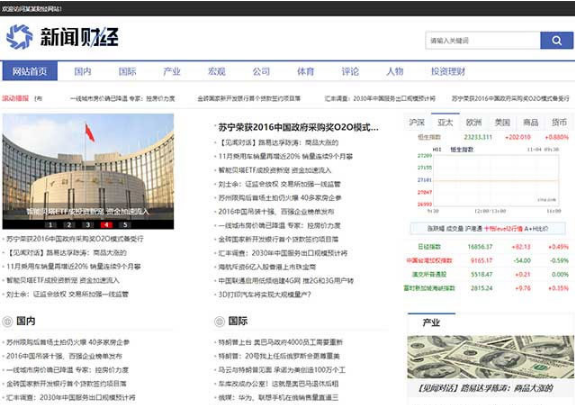Open the 苏宁荣获2016中国政府采购奖 headline
The image size is (575, 405).
[298, 127]
